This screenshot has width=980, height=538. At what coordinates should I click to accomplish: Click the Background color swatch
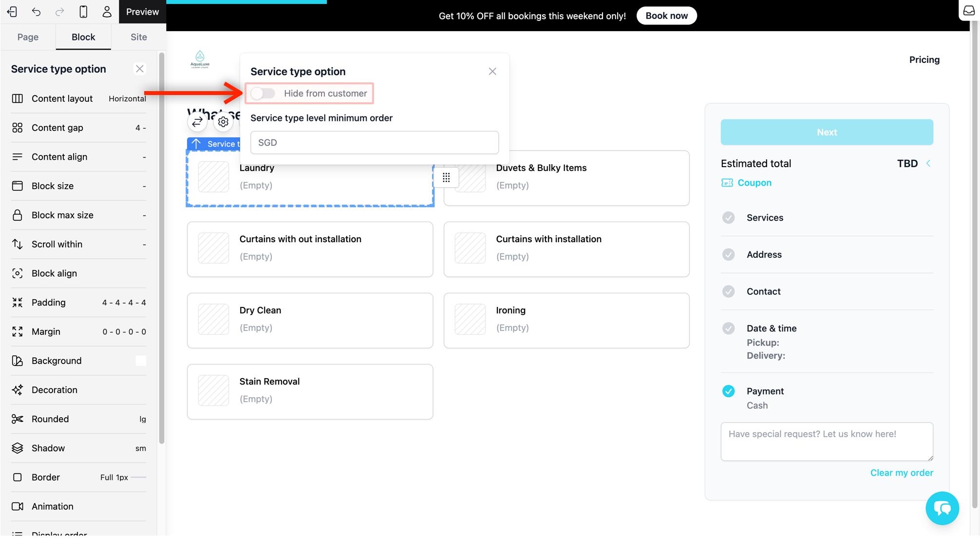point(141,361)
